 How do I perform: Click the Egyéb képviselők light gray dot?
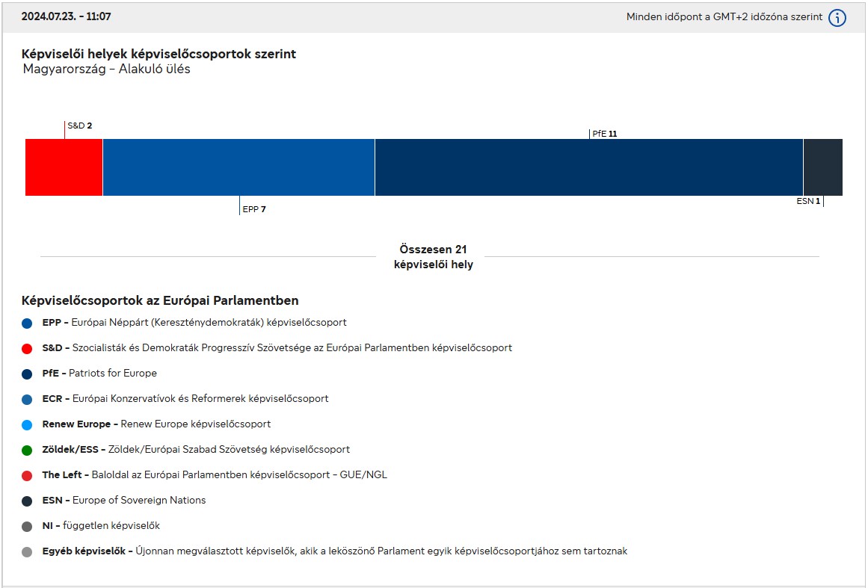tap(27, 552)
